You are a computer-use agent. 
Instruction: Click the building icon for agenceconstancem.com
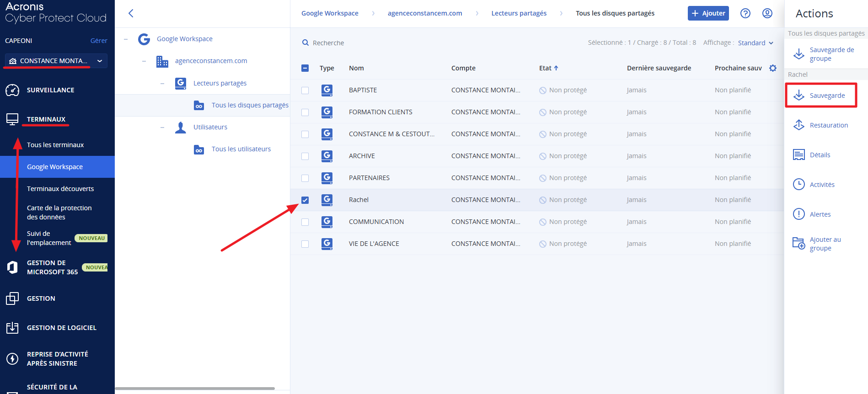point(162,61)
